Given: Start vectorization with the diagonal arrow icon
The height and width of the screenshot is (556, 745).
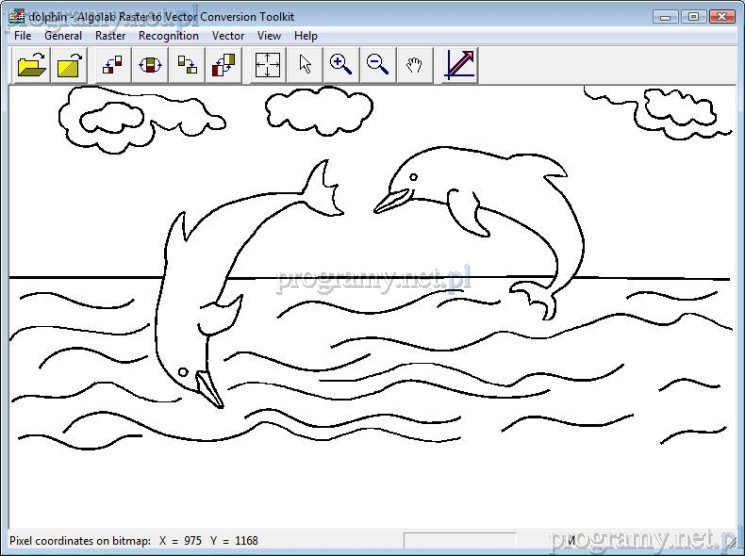Looking at the screenshot, I should (x=459, y=65).
